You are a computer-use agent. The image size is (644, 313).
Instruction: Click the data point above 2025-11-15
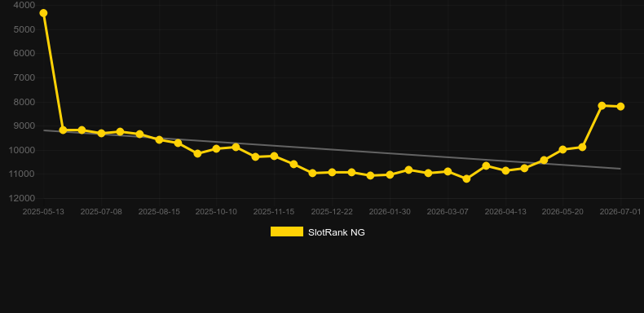click(x=274, y=156)
